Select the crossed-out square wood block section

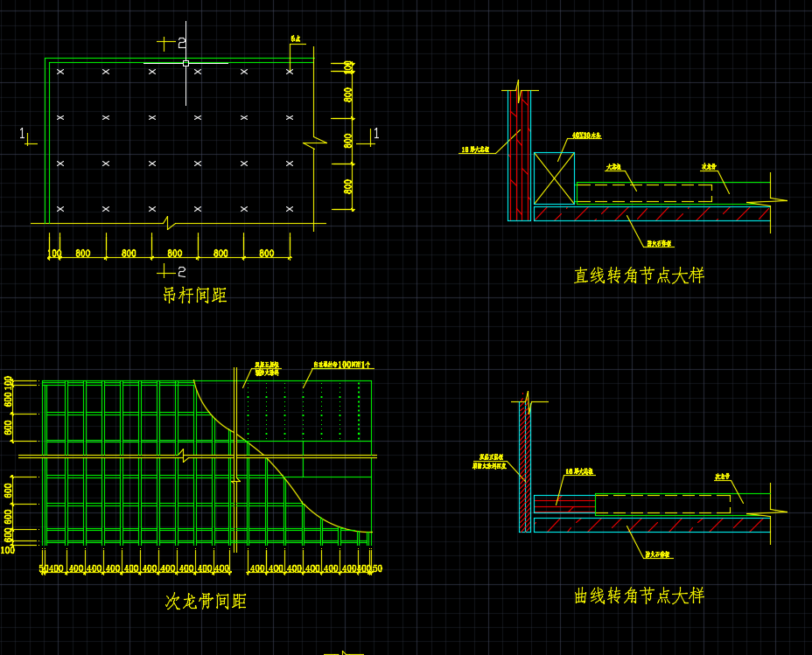554,178
